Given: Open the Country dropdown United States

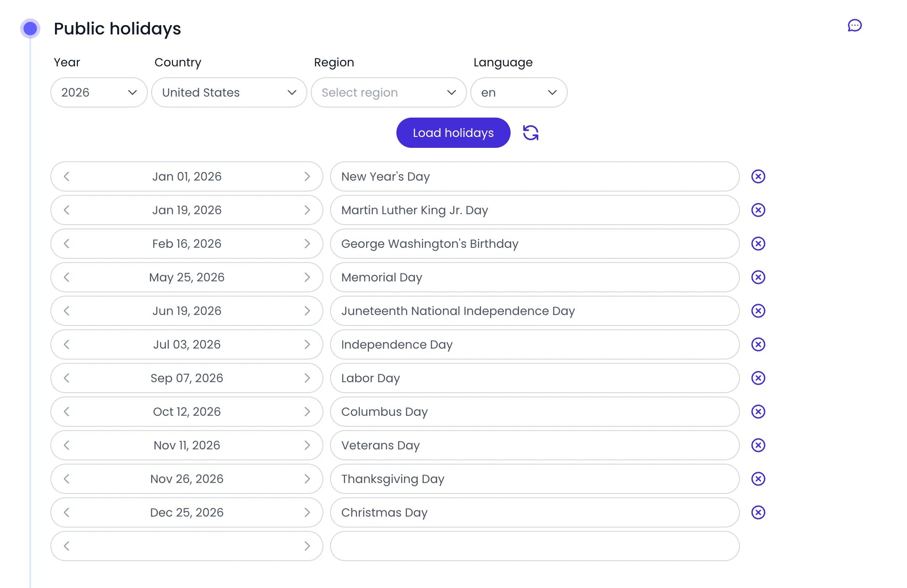Looking at the screenshot, I should point(229,92).
